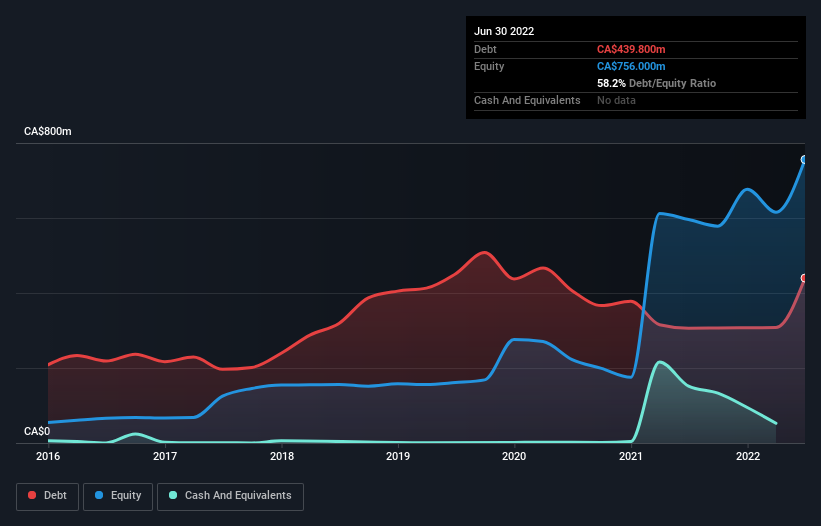Click the CA$0 y-axis label

point(37,431)
